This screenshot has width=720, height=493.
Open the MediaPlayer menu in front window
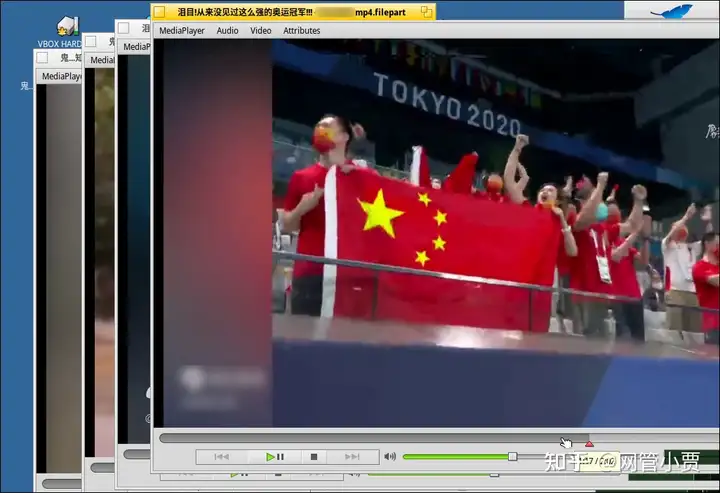click(182, 30)
